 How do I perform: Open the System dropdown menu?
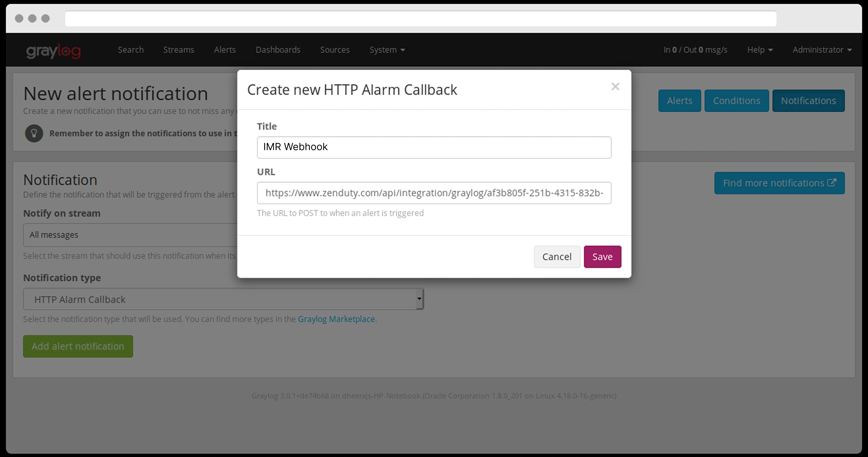click(387, 50)
